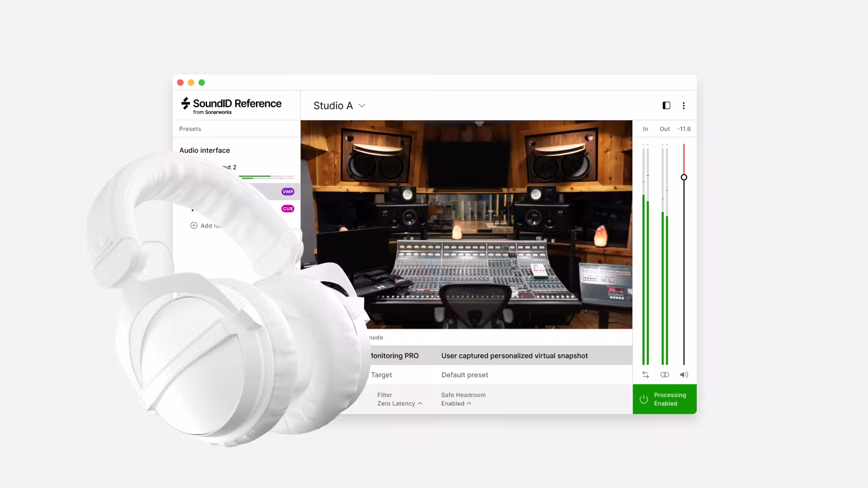Screen dimensions: 868x488
Task: Click the SoundID Reference logo
Action: coord(231,105)
